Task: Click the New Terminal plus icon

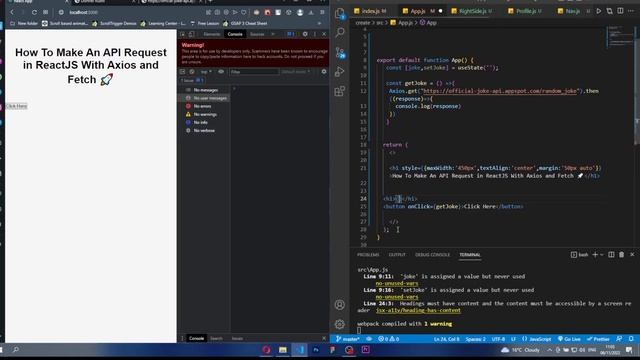Action: point(595,255)
